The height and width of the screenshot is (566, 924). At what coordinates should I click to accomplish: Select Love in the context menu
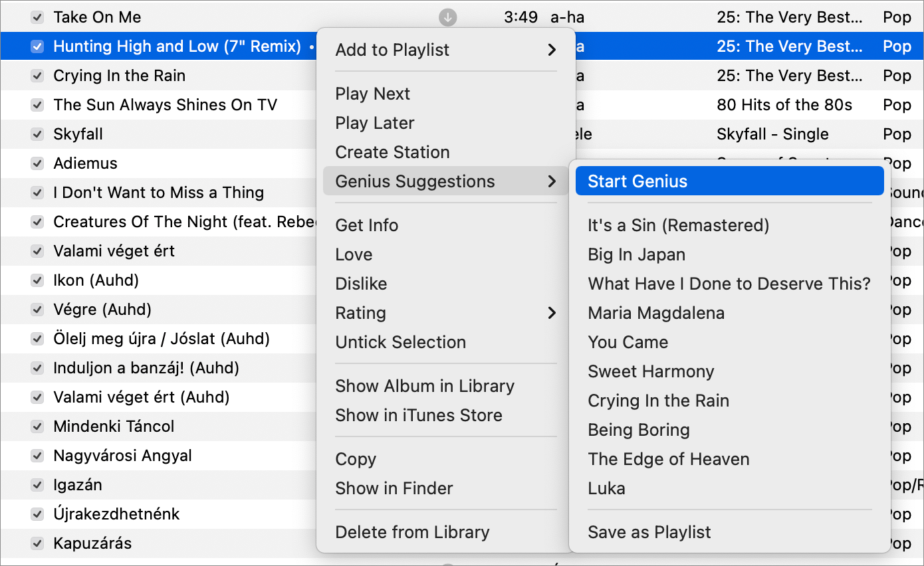354,254
